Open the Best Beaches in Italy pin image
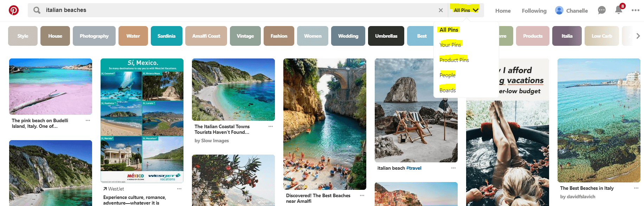644x206 pixels. point(599,120)
